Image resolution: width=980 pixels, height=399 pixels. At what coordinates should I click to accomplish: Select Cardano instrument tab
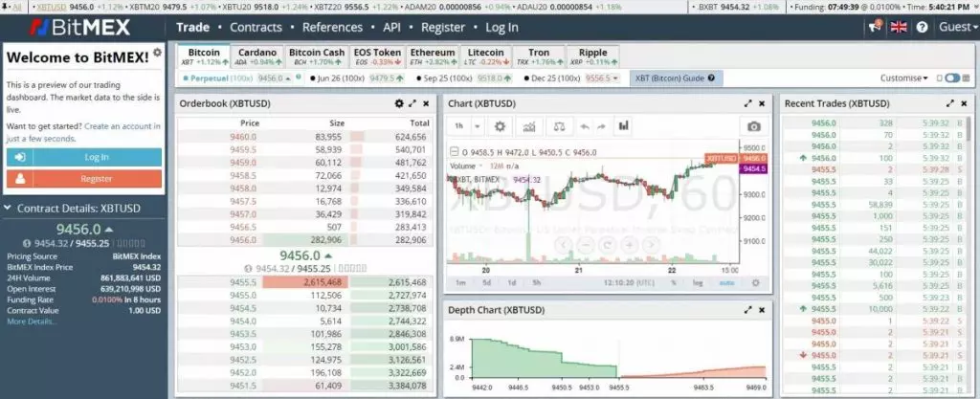[256, 56]
